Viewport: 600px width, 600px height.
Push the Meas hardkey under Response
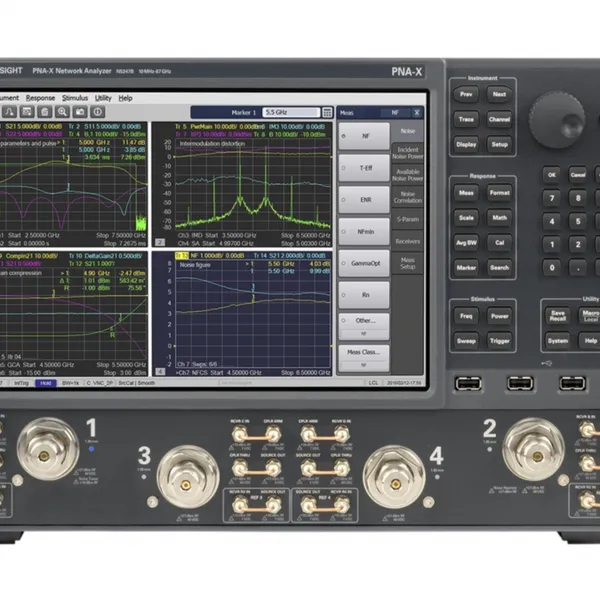click(466, 193)
